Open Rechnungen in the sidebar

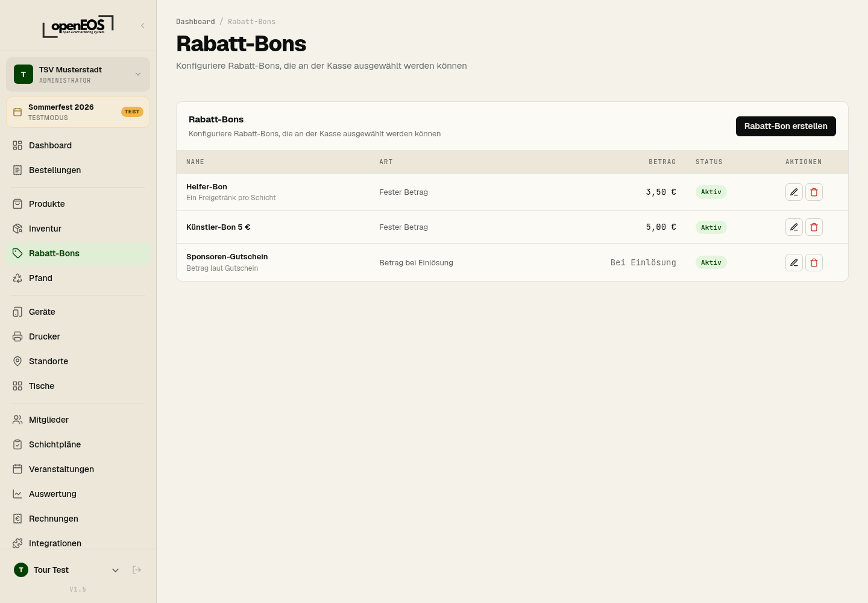pyautogui.click(x=78, y=519)
